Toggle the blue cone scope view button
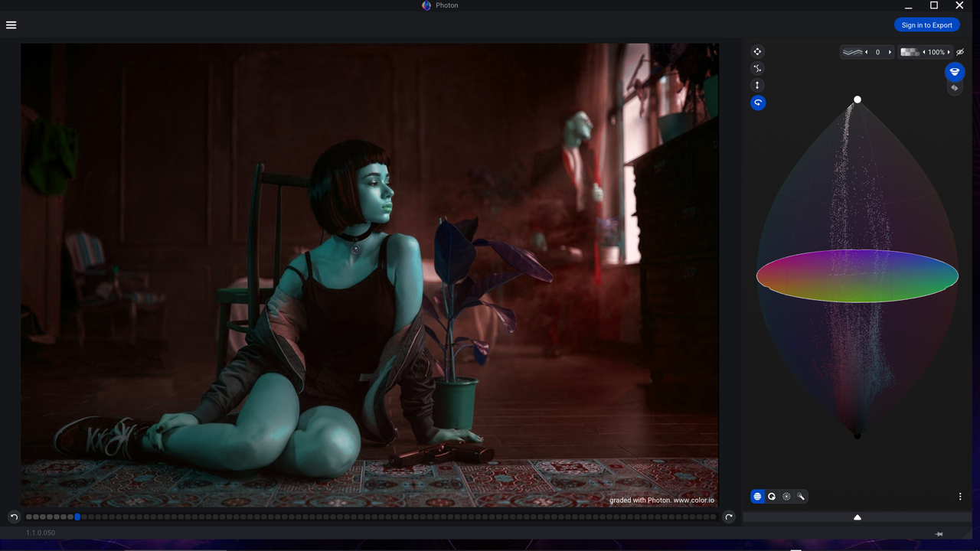This screenshot has height=551, width=980. pos(954,72)
